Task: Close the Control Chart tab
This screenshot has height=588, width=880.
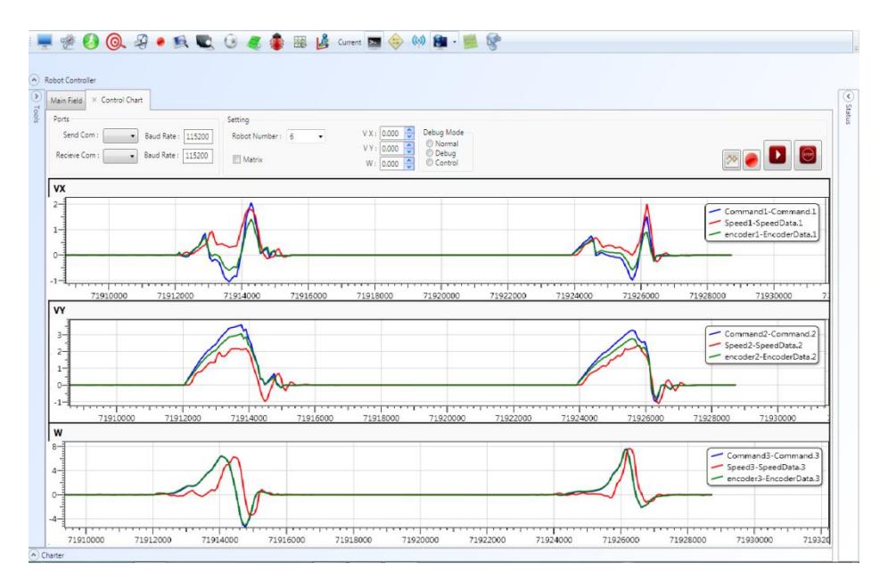Action: point(95,99)
